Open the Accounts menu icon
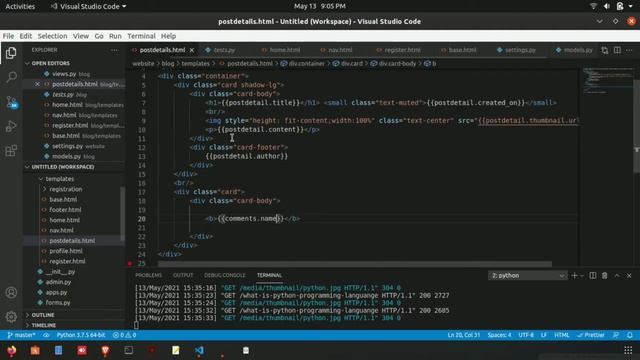The height and width of the screenshot is (360, 640). [x=11, y=293]
